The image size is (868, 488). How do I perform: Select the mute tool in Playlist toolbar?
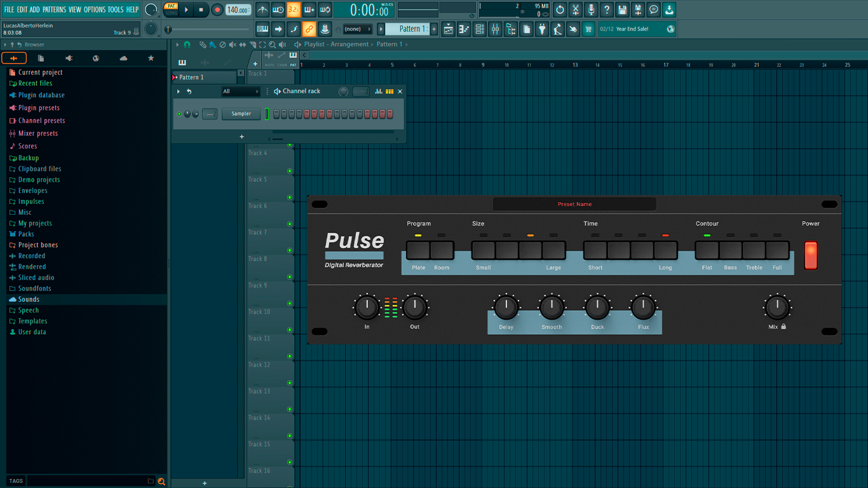pyautogui.click(x=233, y=44)
